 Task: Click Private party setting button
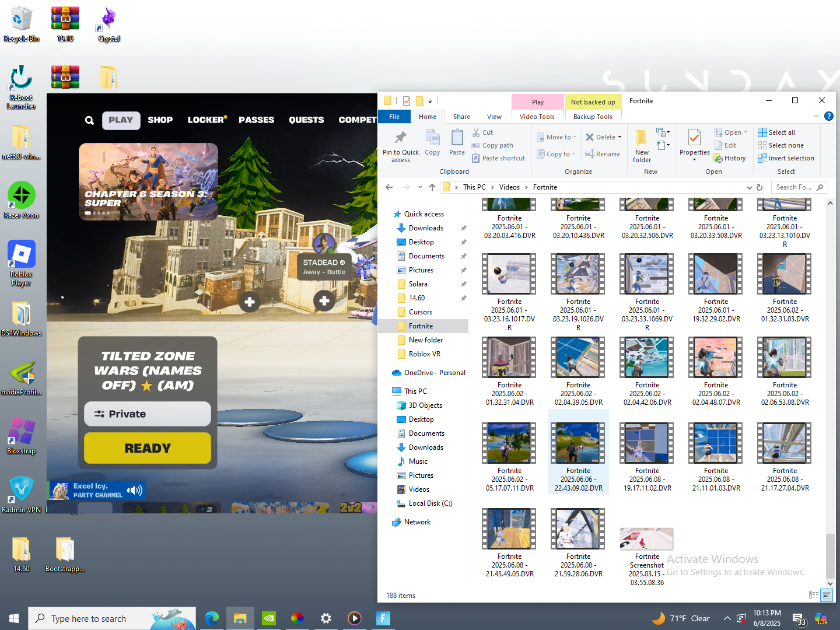pyautogui.click(x=148, y=414)
